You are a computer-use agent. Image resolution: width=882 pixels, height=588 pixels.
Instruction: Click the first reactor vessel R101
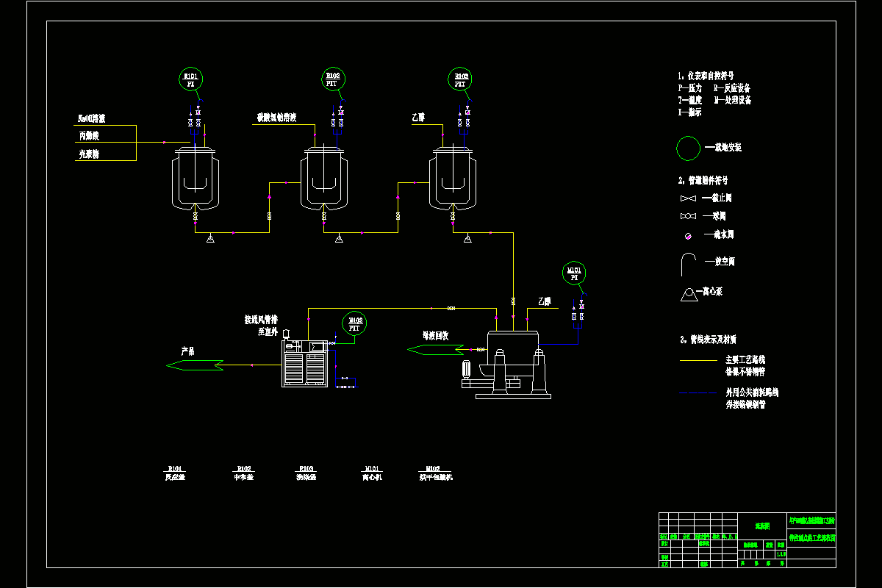[196, 178]
